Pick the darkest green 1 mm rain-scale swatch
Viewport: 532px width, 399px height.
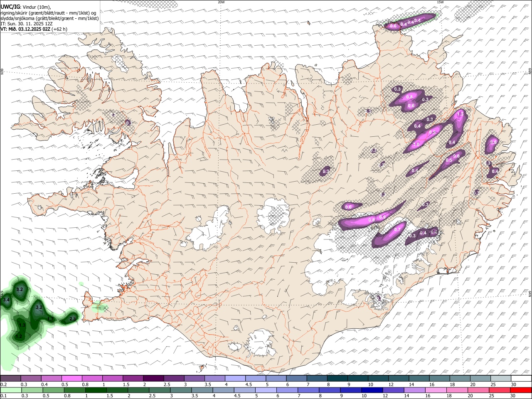[x=96, y=390]
